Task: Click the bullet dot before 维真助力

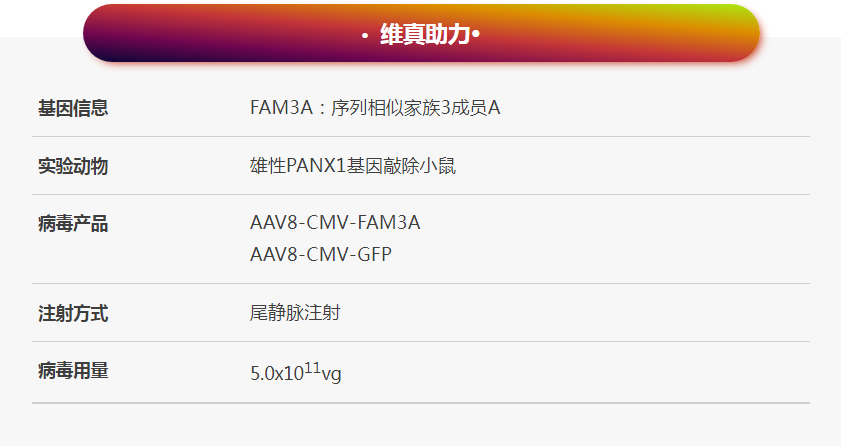Action: tap(365, 36)
